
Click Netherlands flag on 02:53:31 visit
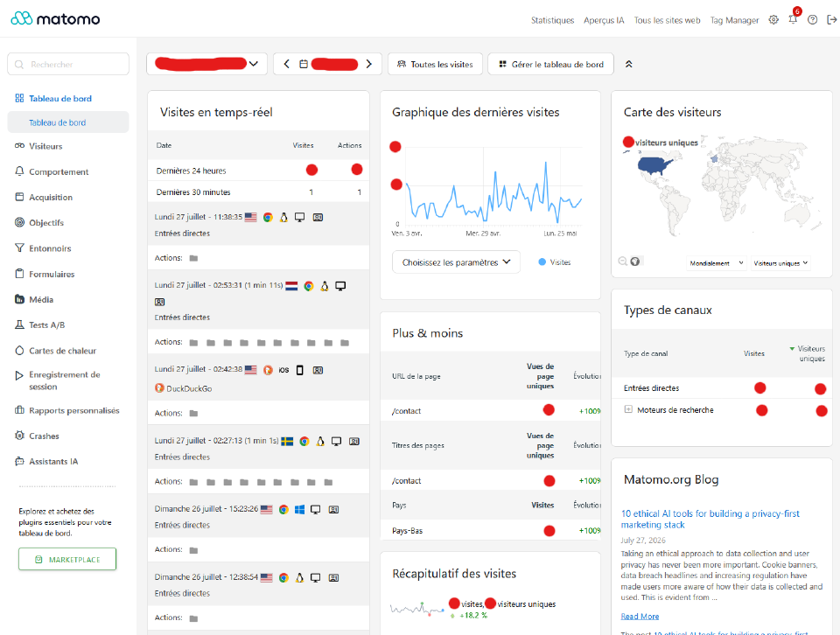pos(291,286)
